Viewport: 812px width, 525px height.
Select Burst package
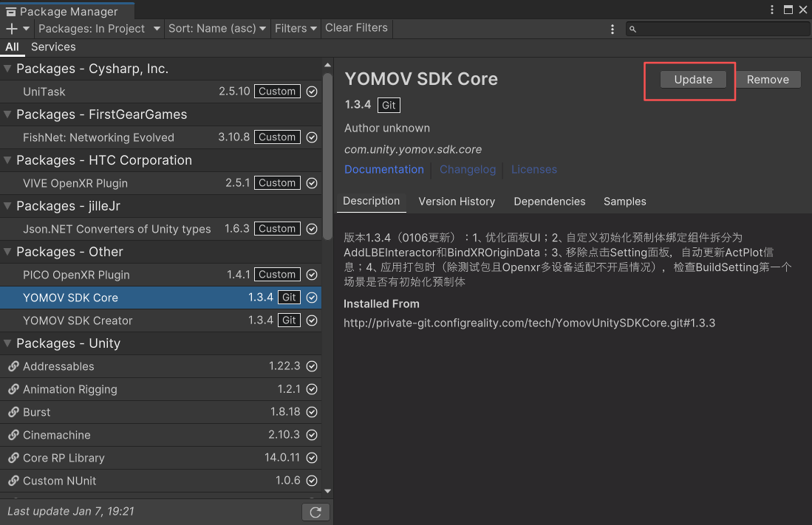coord(160,412)
